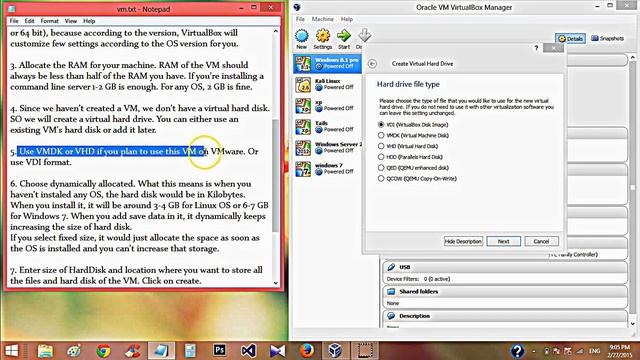Open Google Chrome from taskbar

103,351
